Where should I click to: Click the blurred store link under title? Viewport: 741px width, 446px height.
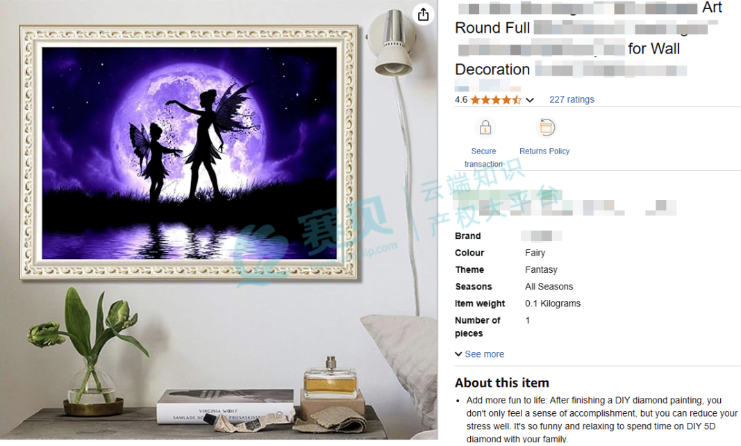488,86
